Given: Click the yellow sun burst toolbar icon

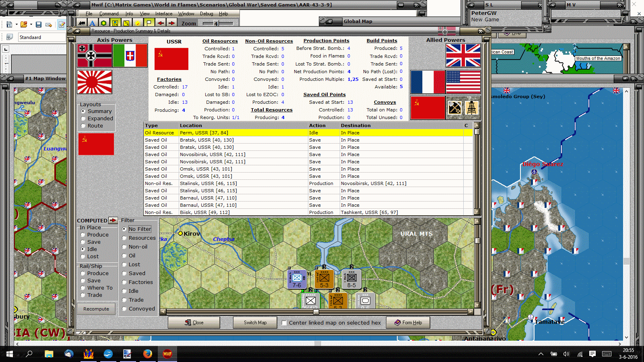Looking at the screenshot, I should click(138, 23).
